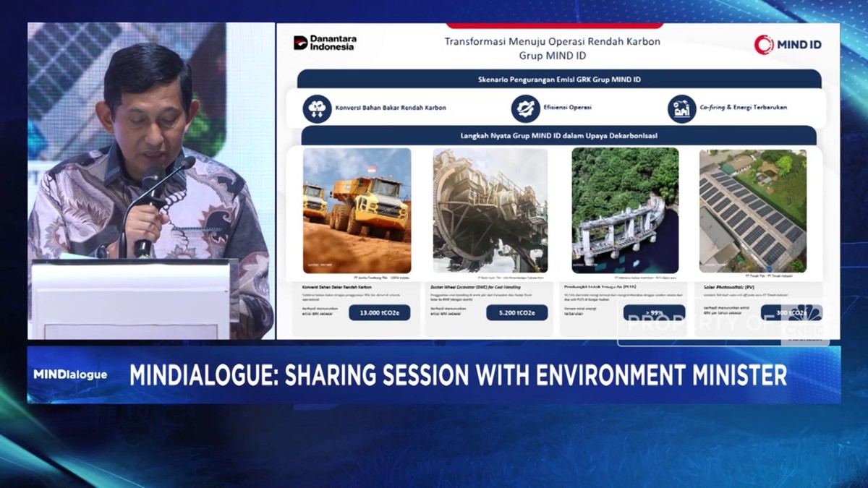The height and width of the screenshot is (488, 868).
Task: Click the Danantara Indonesia logo
Action: point(325,43)
